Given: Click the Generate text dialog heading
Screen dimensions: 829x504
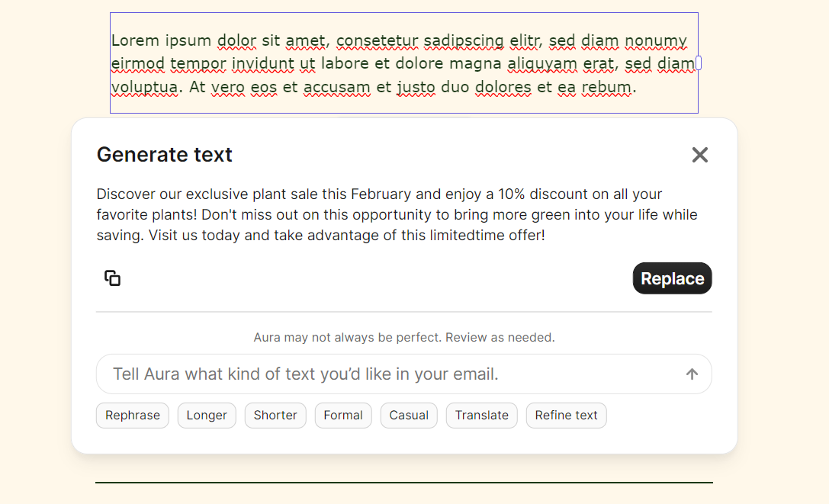Looking at the screenshot, I should tap(164, 154).
